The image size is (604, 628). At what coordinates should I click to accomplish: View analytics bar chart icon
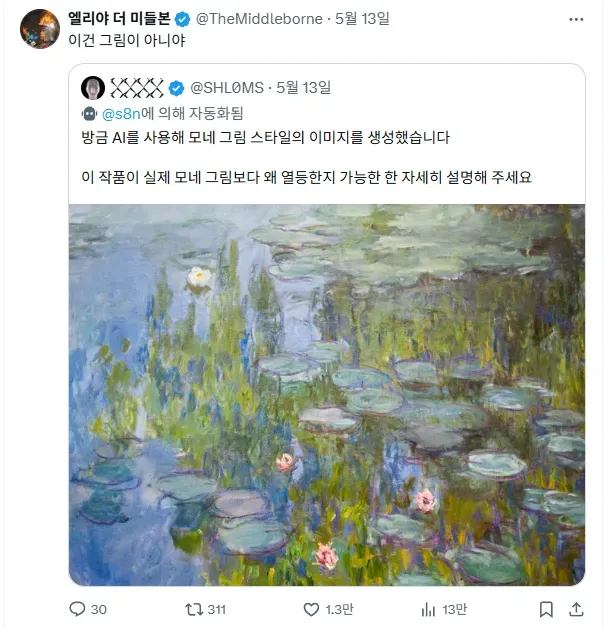pos(428,610)
